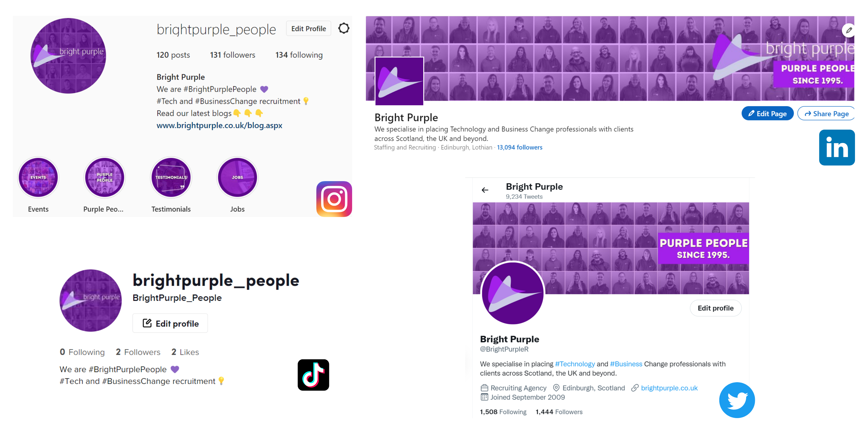Image resolution: width=868 pixels, height=434 pixels.
Task: Click Twitter Edit profile button
Action: coord(715,308)
